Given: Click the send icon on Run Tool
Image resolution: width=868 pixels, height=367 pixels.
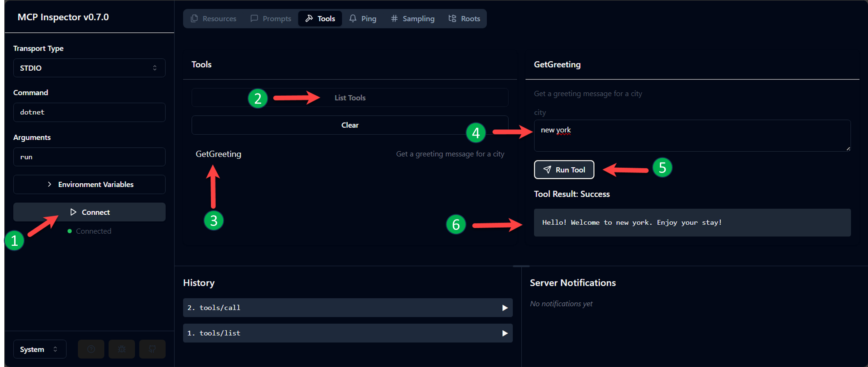Looking at the screenshot, I should [x=547, y=170].
